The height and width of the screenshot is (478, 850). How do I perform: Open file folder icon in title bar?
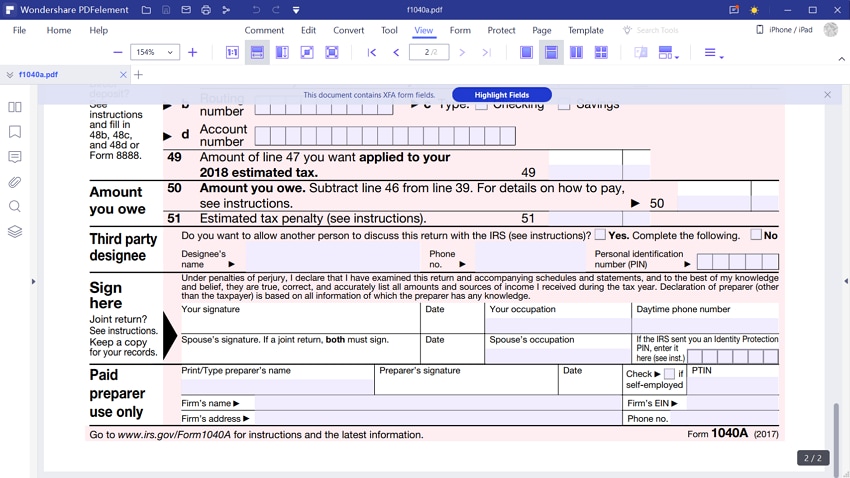[146, 10]
